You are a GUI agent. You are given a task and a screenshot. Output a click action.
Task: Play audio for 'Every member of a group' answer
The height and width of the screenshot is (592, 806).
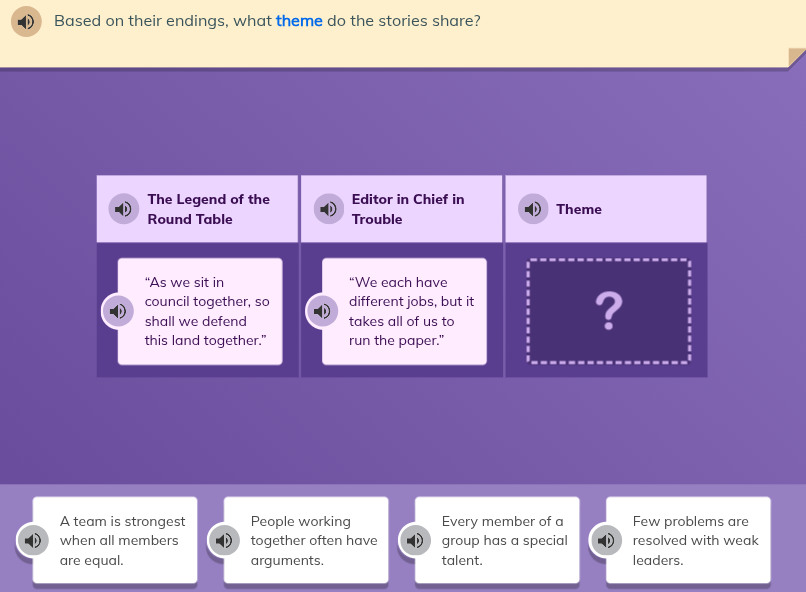415,540
